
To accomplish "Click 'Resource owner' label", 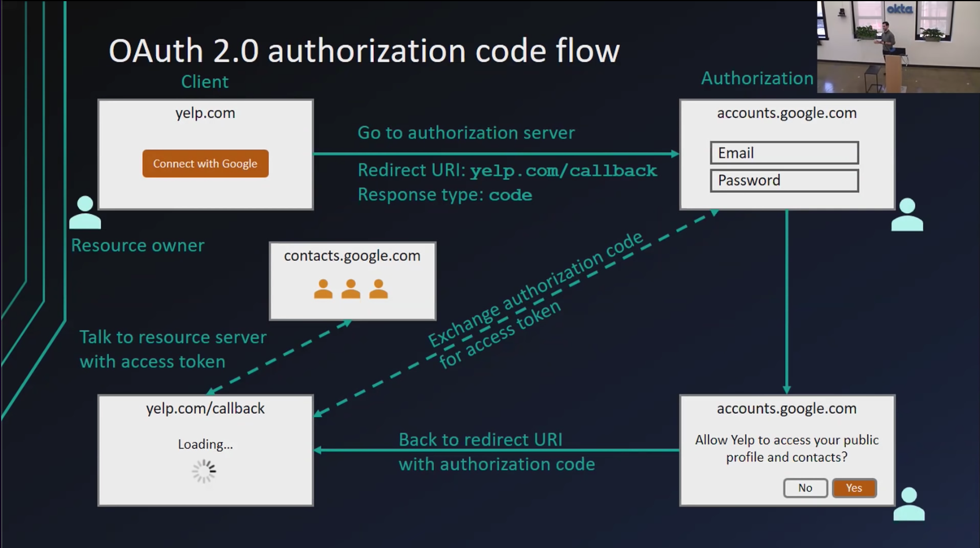I will [x=138, y=245].
